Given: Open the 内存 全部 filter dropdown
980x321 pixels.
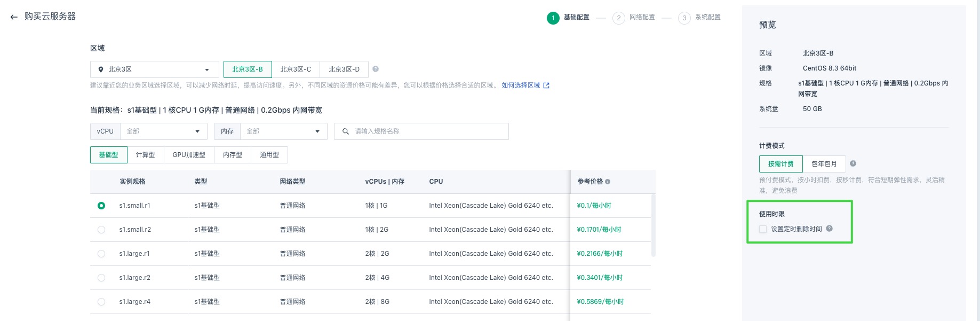Looking at the screenshot, I should [283, 131].
